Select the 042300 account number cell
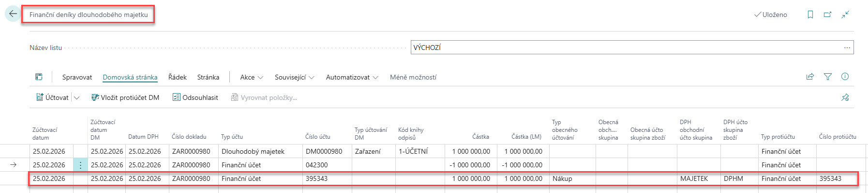Image resolution: width=868 pixels, height=193 pixels. click(327, 165)
